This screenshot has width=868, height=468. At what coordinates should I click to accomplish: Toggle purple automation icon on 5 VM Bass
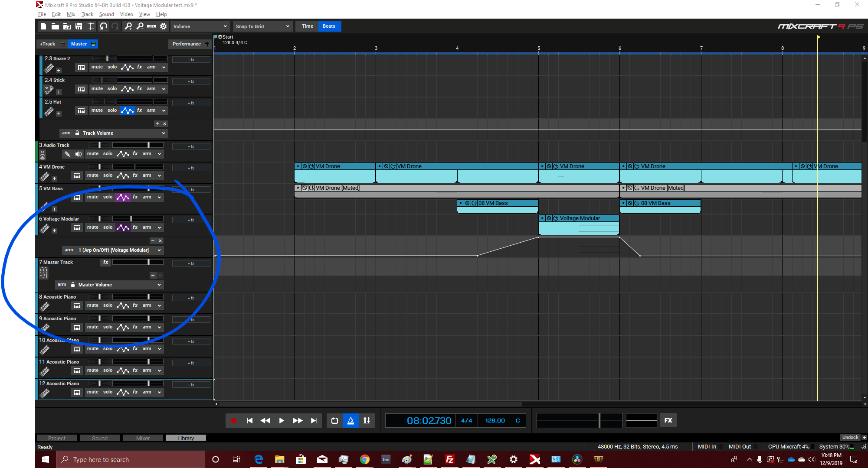[123, 197]
